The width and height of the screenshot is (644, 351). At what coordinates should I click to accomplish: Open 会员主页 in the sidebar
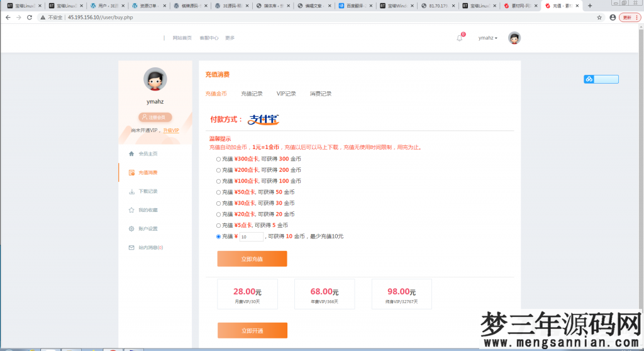coord(148,153)
